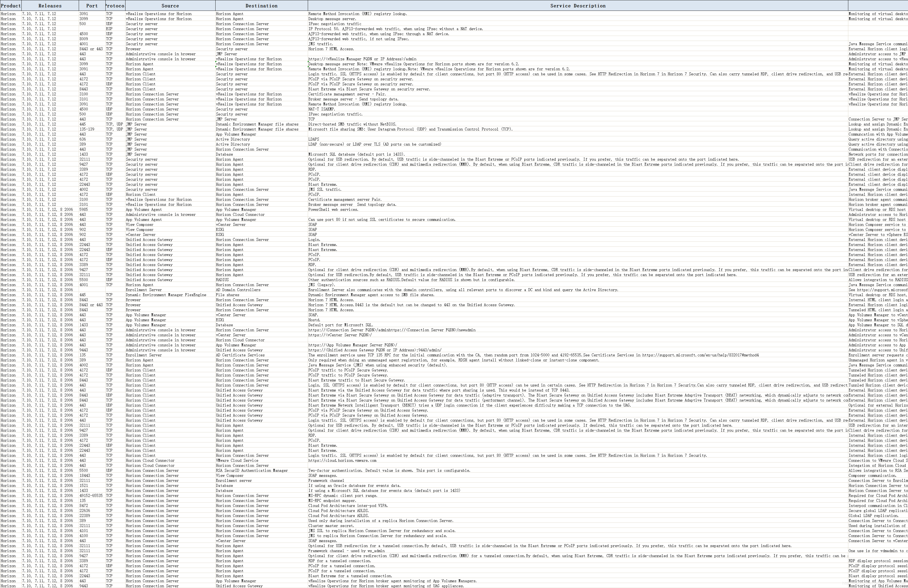The image size is (908, 588).
Task: Select the NAT-T ISAKMP description cell
Action: [322, 109]
